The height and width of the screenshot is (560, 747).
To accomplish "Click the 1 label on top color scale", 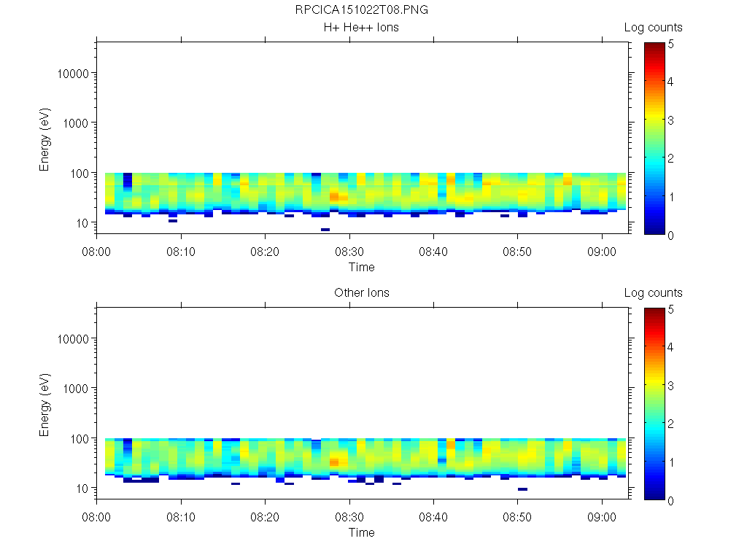I will click(671, 197).
